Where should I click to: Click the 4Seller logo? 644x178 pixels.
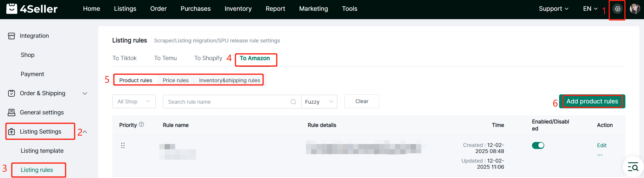pos(32,9)
